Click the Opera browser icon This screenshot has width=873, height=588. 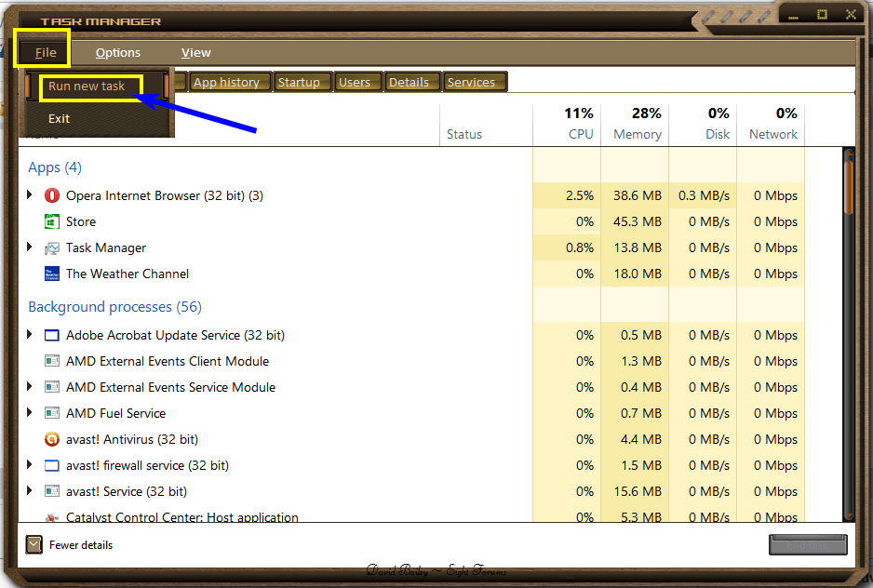coord(52,195)
